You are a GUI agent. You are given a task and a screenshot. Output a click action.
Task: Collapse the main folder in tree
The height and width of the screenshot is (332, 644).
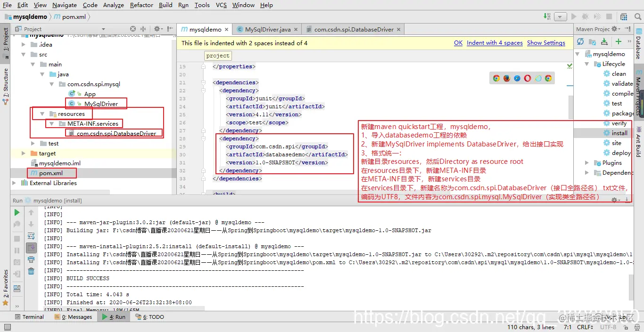[33, 65]
